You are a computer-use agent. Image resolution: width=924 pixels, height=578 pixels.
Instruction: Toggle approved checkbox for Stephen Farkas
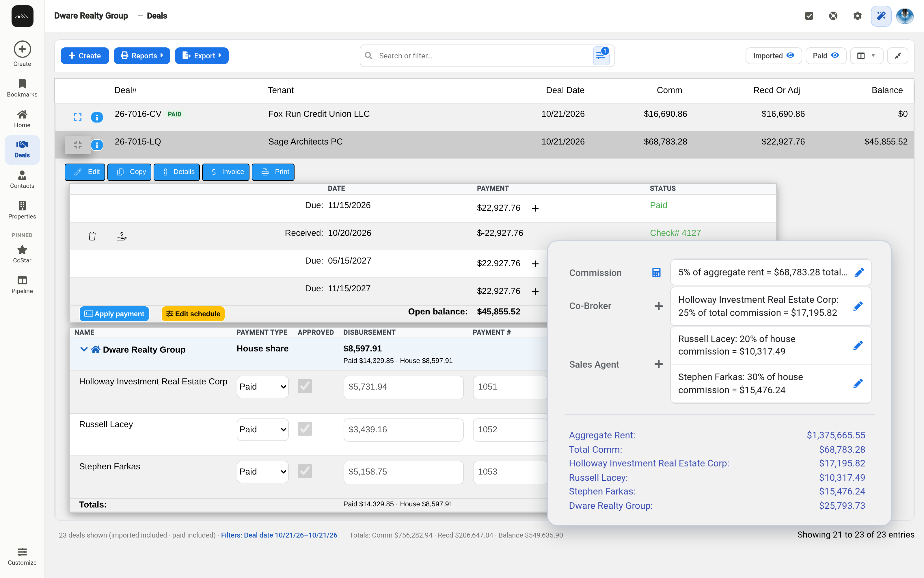(x=305, y=471)
